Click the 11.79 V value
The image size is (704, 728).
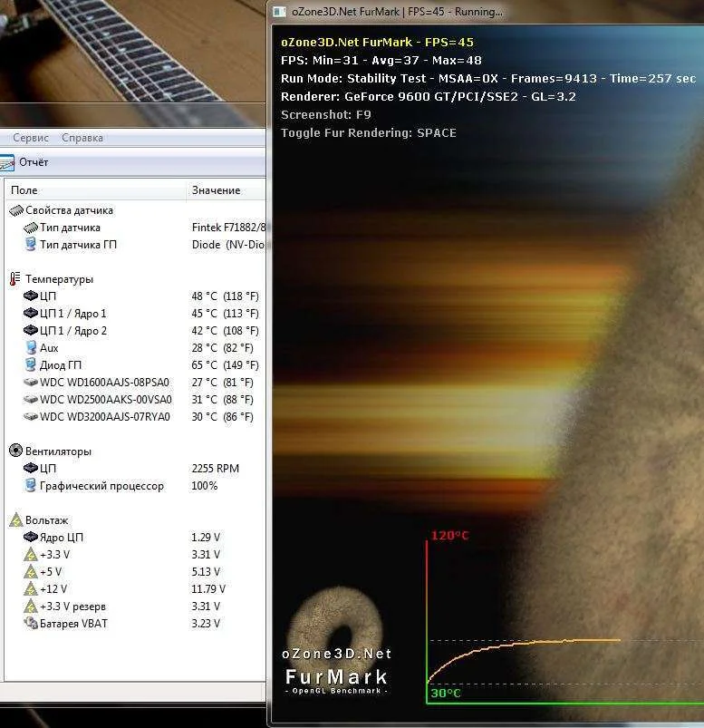208,588
